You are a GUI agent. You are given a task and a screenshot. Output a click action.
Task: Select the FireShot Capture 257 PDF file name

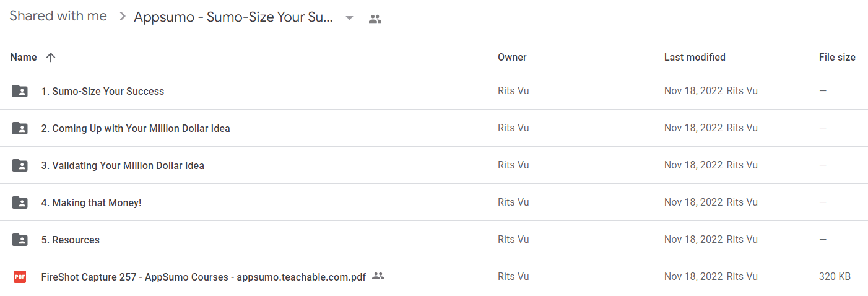(204, 277)
